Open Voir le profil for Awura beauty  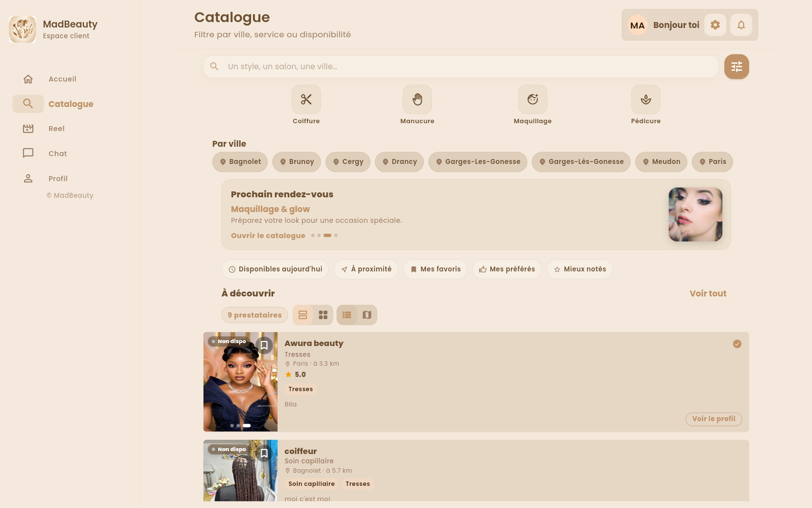pos(714,419)
